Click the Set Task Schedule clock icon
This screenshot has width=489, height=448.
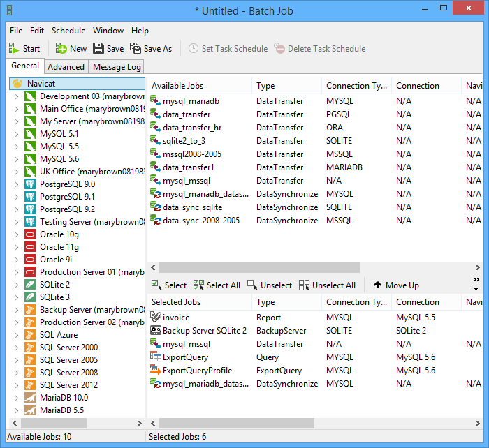194,49
